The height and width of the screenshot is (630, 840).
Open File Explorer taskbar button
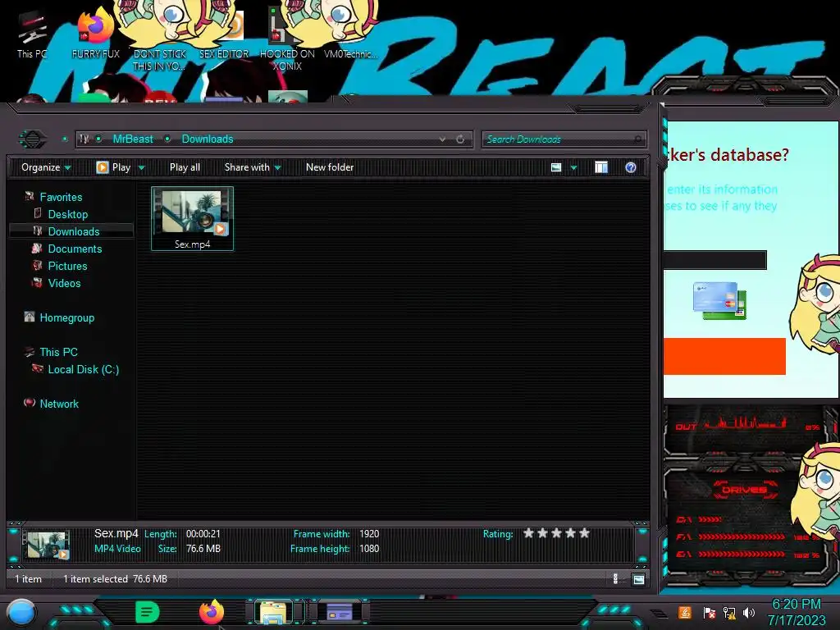[273, 612]
